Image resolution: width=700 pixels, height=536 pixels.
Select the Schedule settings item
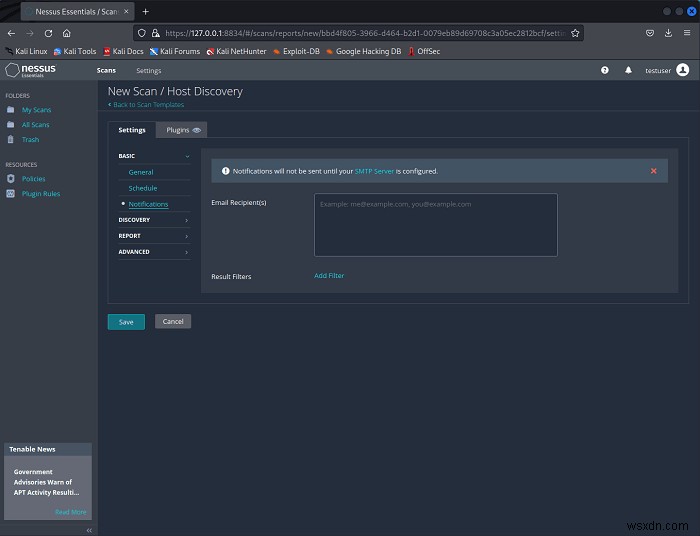click(143, 188)
